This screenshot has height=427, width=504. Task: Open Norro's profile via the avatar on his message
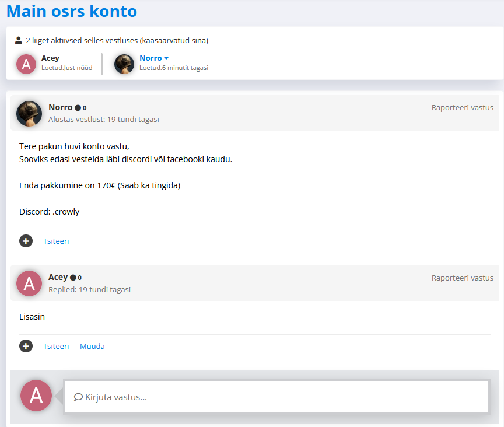coord(29,113)
